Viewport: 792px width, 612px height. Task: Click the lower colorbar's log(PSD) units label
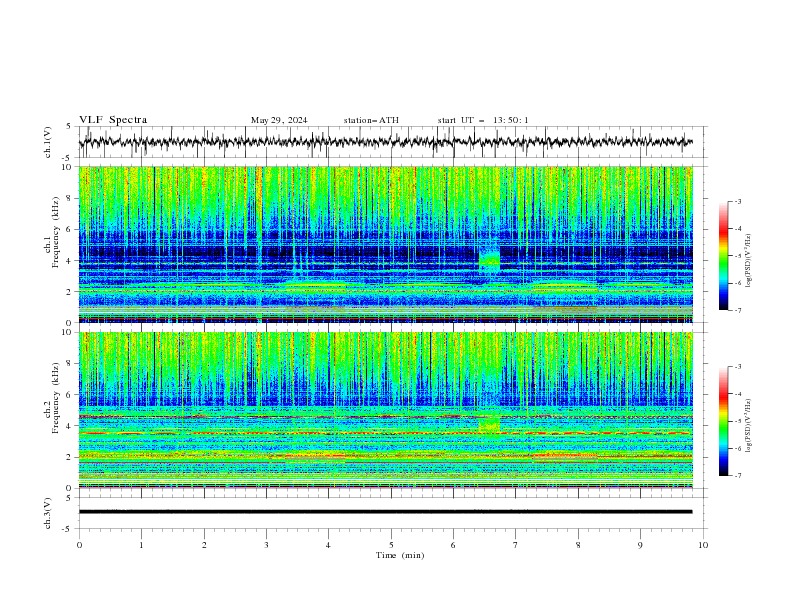click(749, 426)
